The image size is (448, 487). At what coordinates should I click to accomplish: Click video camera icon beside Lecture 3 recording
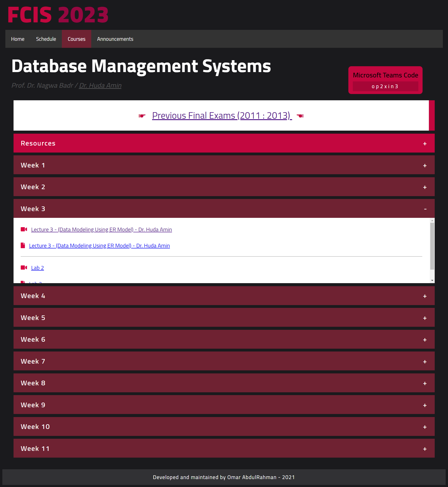24,229
